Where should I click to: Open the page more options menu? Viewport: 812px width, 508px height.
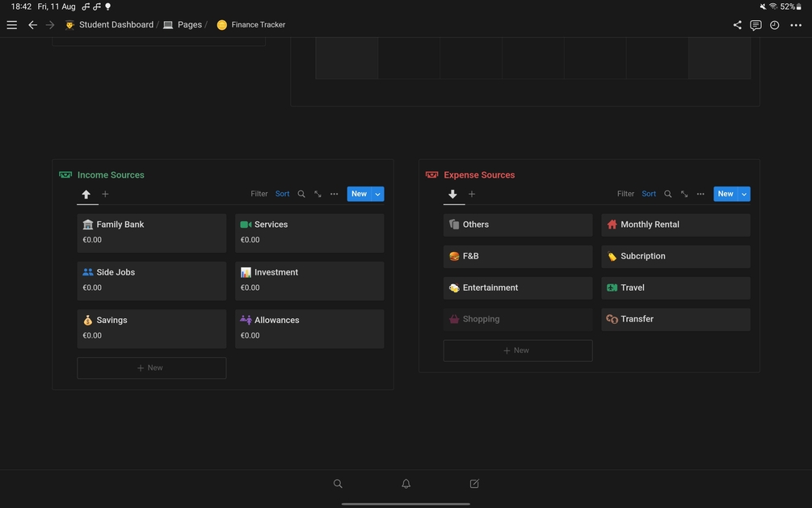click(796, 25)
